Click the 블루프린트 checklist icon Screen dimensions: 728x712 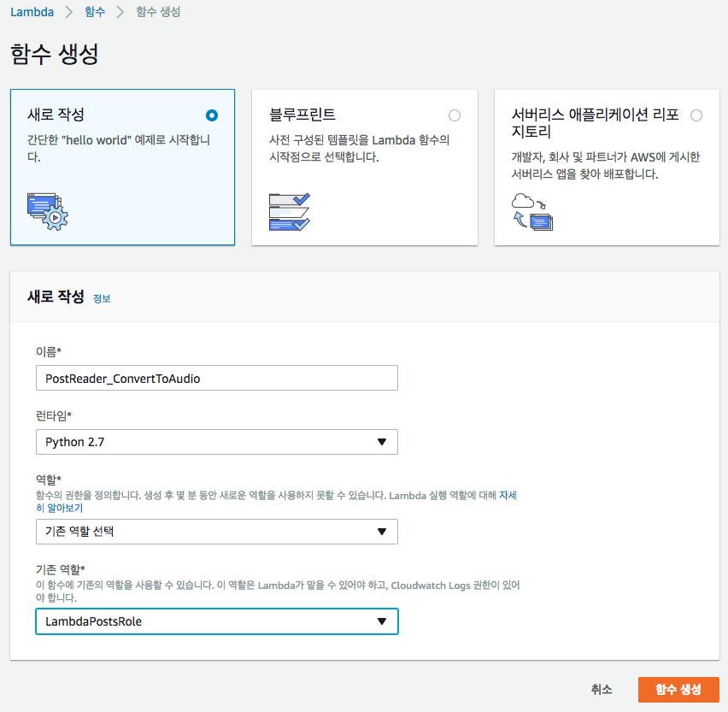(x=290, y=212)
